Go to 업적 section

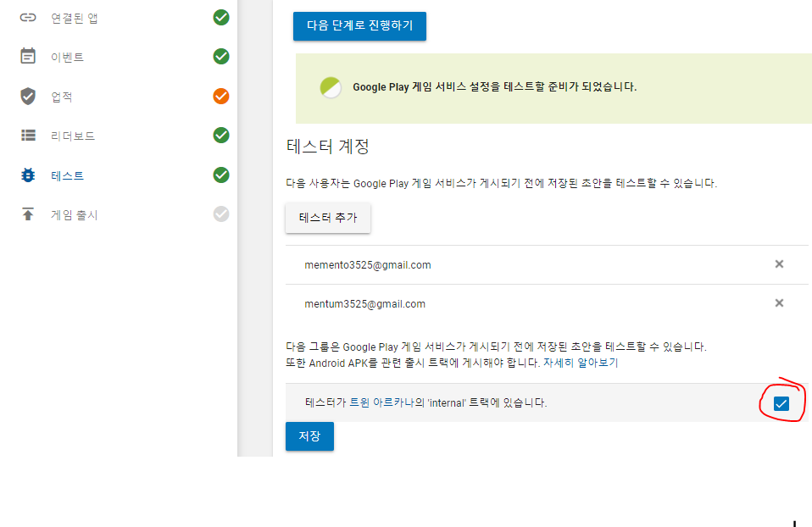click(x=61, y=97)
